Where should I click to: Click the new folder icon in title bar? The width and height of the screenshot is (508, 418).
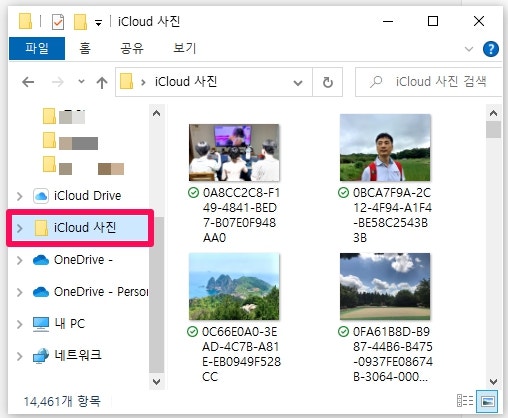[x=80, y=22]
